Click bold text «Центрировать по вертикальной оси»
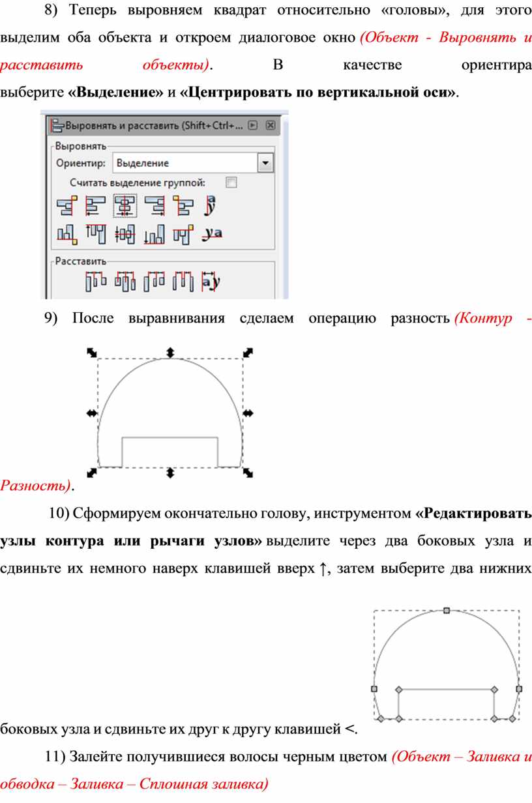Viewport: 532px width, 803px height. point(318,92)
